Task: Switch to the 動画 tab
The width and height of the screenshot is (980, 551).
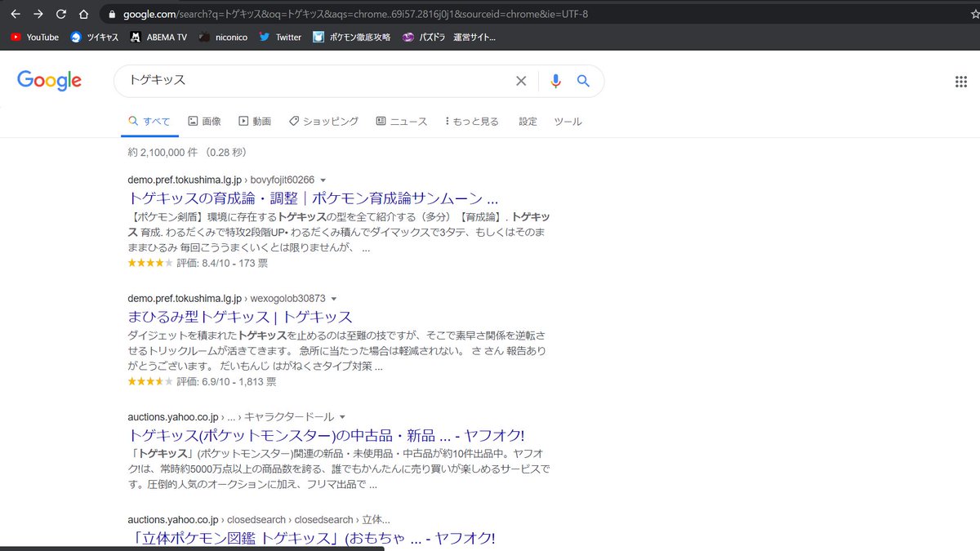Action: point(255,122)
